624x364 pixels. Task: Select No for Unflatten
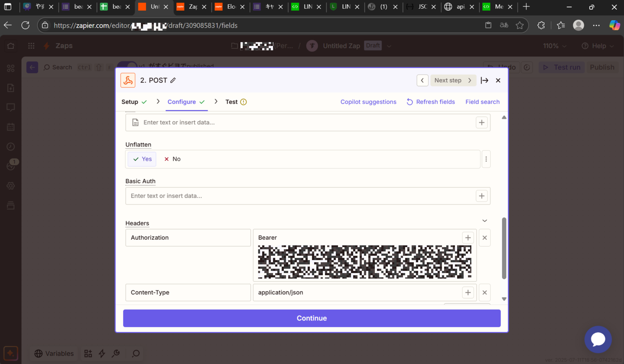pyautogui.click(x=172, y=159)
